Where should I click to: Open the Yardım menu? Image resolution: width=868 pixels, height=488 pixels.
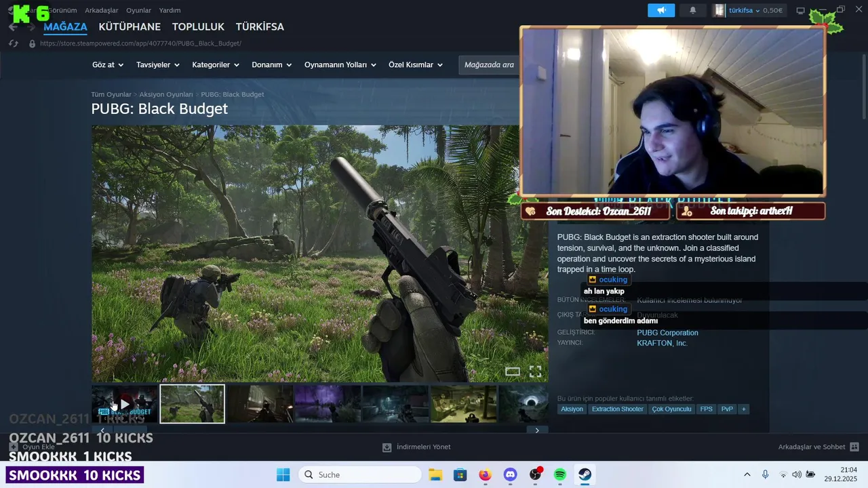[170, 10]
